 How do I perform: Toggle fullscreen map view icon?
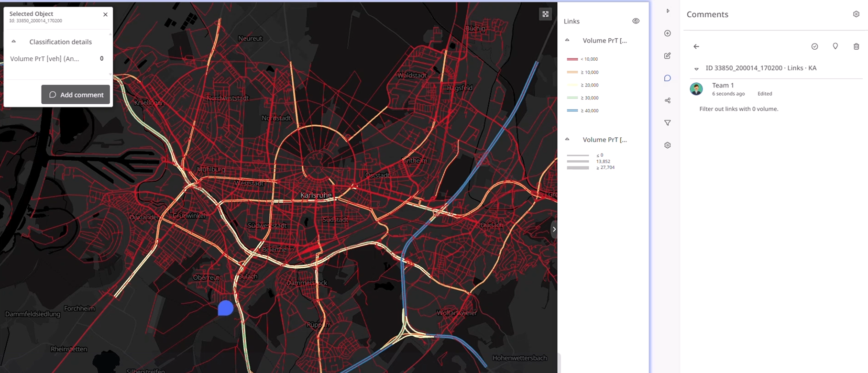click(545, 14)
